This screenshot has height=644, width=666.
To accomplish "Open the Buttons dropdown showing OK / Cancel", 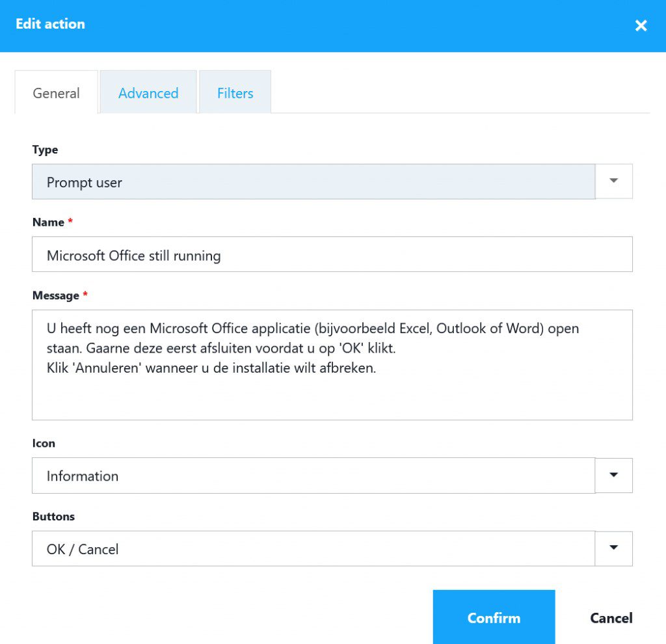I will coord(312,548).
